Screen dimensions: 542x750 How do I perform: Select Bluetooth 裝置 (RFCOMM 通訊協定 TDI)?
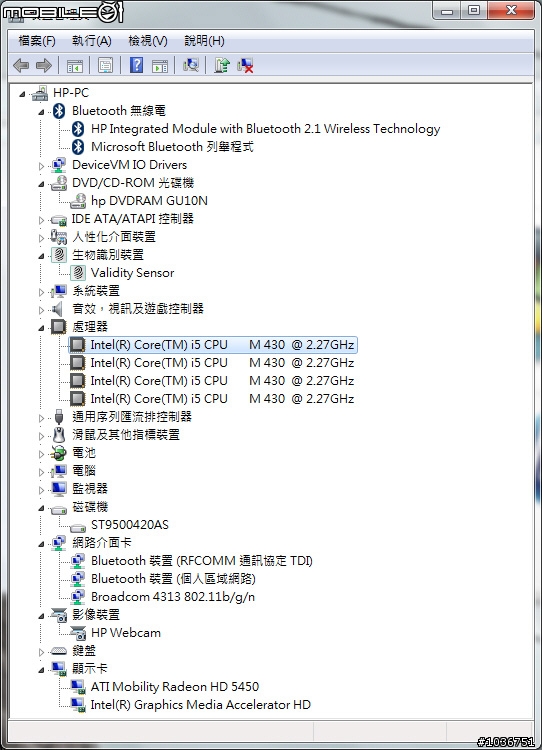(x=202, y=561)
